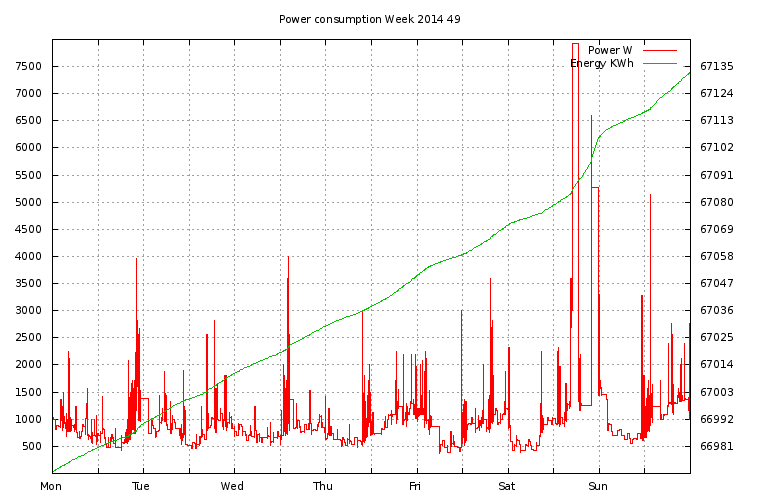This screenshot has width=768, height=500.
Task: Click the 67003 right axis value
Action: pyautogui.click(x=717, y=392)
